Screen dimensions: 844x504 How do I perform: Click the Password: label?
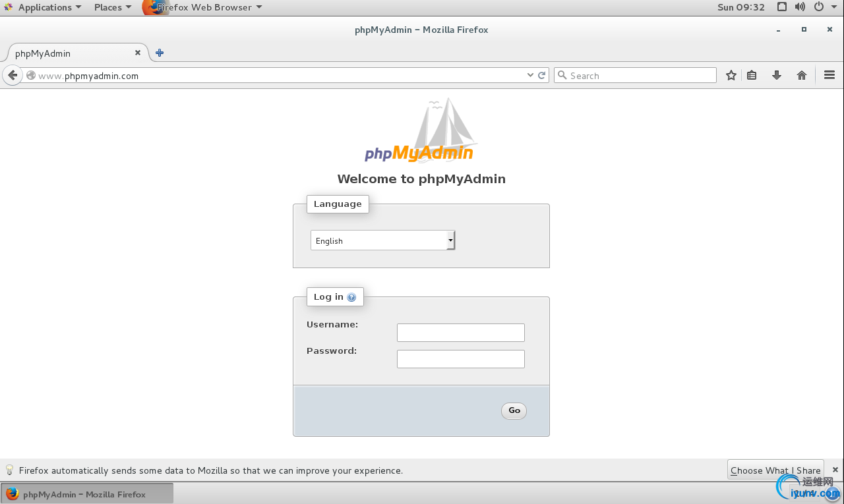(x=332, y=350)
